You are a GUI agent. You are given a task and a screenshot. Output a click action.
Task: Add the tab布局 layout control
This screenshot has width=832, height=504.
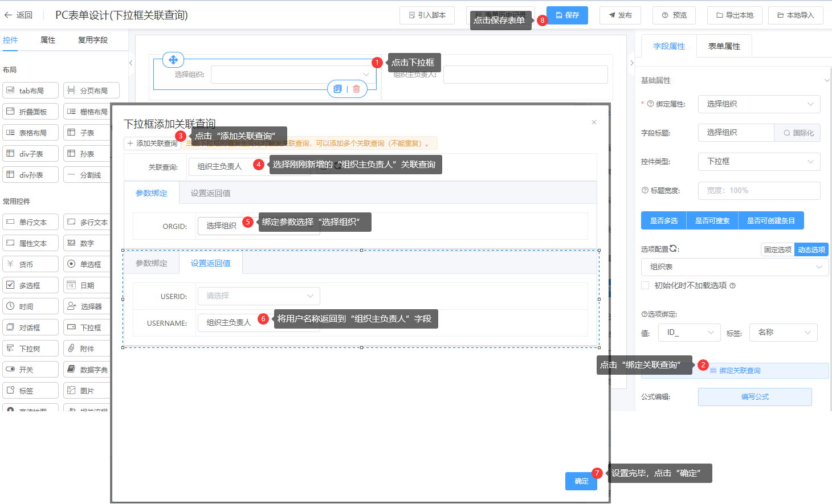coord(31,91)
